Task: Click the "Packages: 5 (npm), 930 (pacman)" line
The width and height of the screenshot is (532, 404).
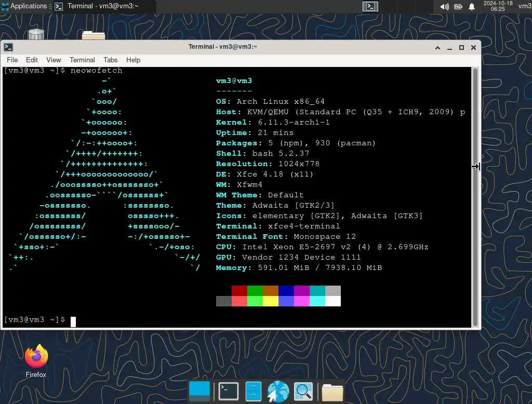Action: click(296, 143)
